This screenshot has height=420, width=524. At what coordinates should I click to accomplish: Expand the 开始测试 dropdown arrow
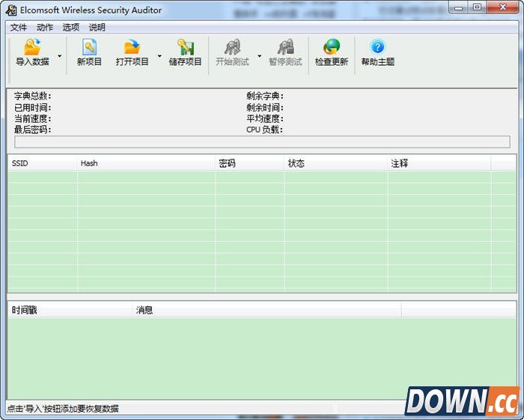[x=259, y=56]
